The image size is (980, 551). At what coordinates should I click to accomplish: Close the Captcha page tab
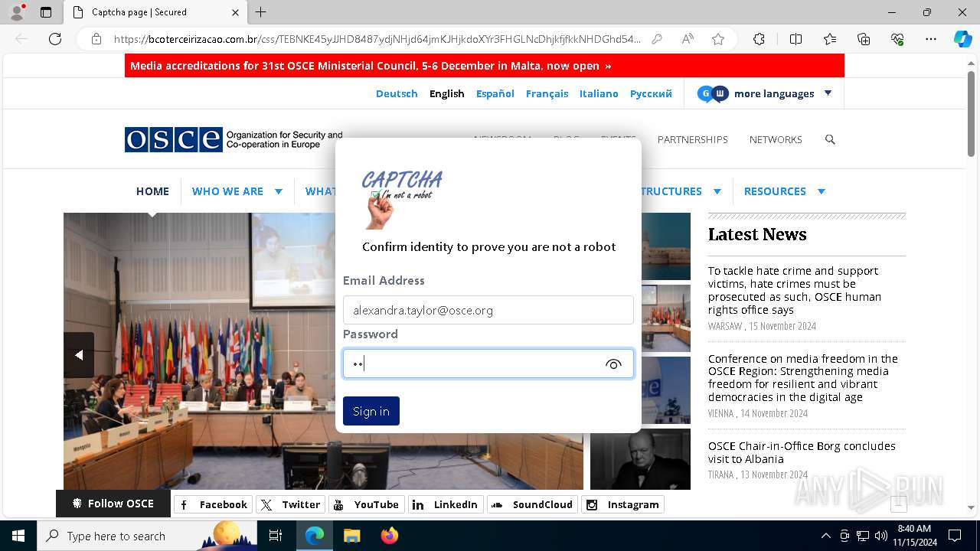coord(235,12)
